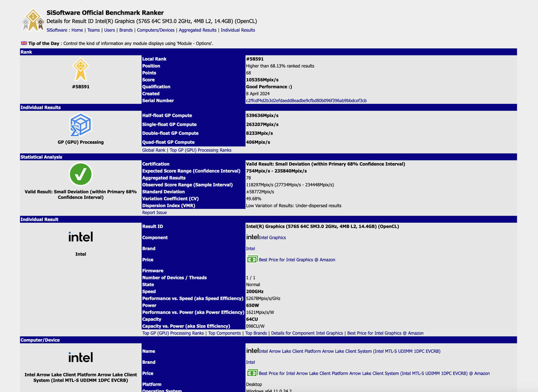Image resolution: width=538 pixels, height=392 pixels.
Task: Click the Created date 8 April 2024
Action: click(258, 94)
